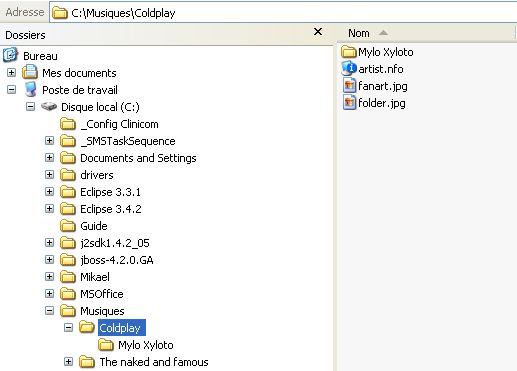
Task: Select the Mylo Xyloto label in tree
Action: point(146,345)
